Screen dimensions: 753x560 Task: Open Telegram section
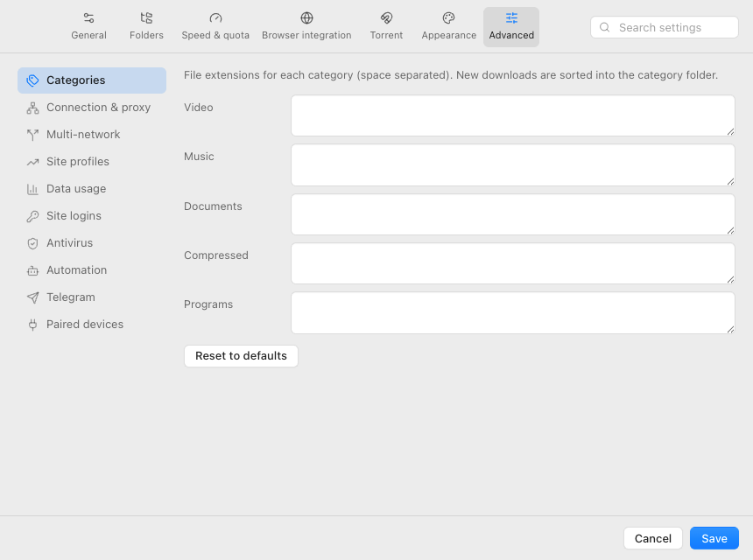coord(92,297)
